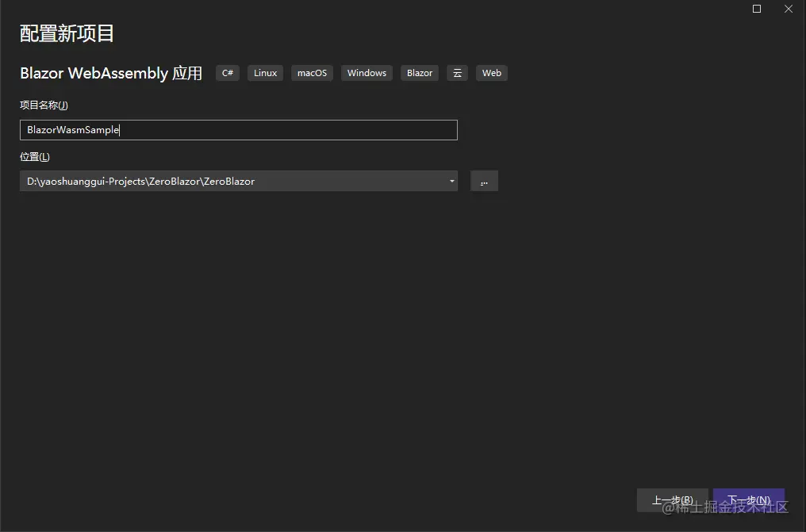Click the 配置新项目 heading
The width and height of the screenshot is (806, 532).
67,34
